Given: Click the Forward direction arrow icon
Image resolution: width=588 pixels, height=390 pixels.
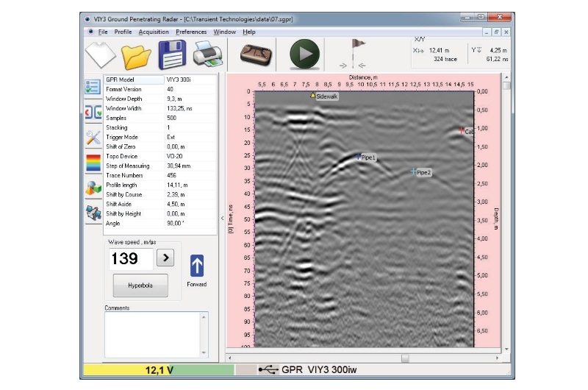Looking at the screenshot, I should (x=197, y=266).
